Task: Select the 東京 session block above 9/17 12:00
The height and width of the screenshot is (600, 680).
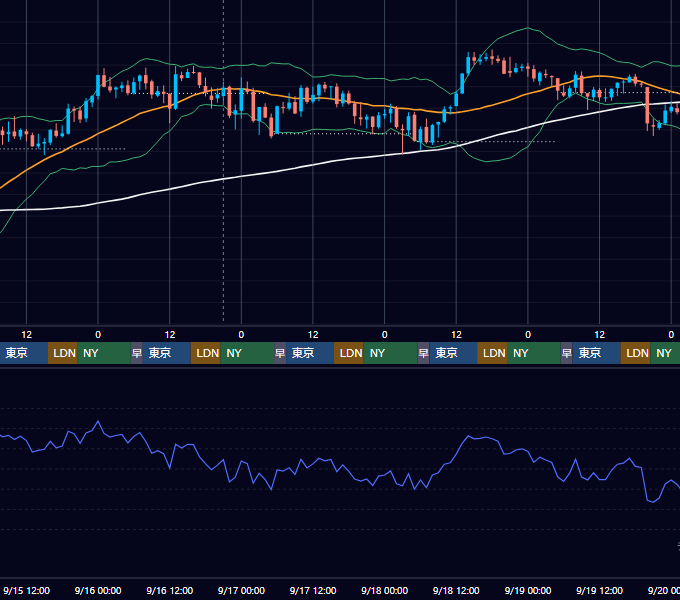Action: (x=310, y=353)
